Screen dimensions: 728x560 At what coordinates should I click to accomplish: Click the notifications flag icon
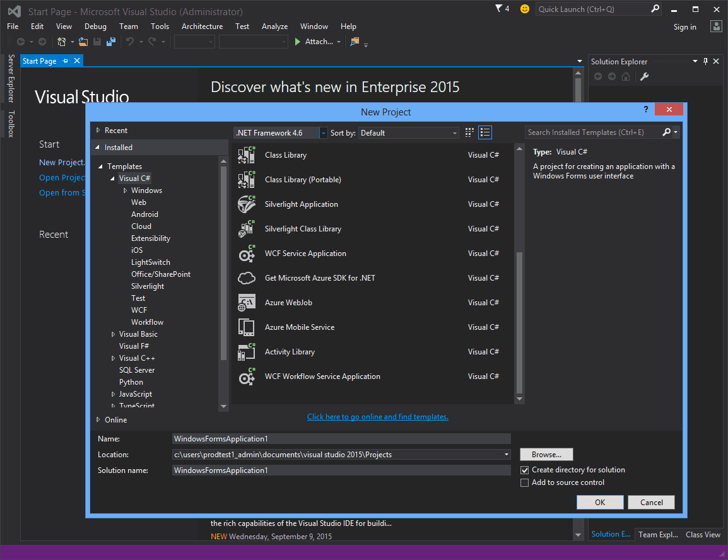pos(499,8)
